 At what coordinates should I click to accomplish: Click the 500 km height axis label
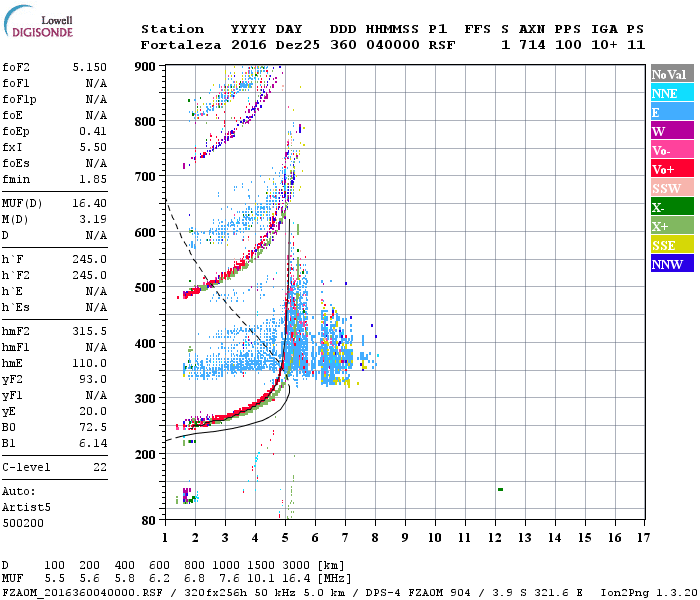pyautogui.click(x=145, y=288)
